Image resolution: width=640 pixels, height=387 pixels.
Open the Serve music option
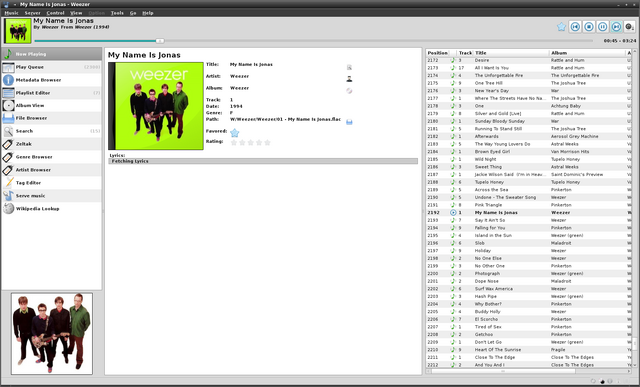(x=51, y=196)
